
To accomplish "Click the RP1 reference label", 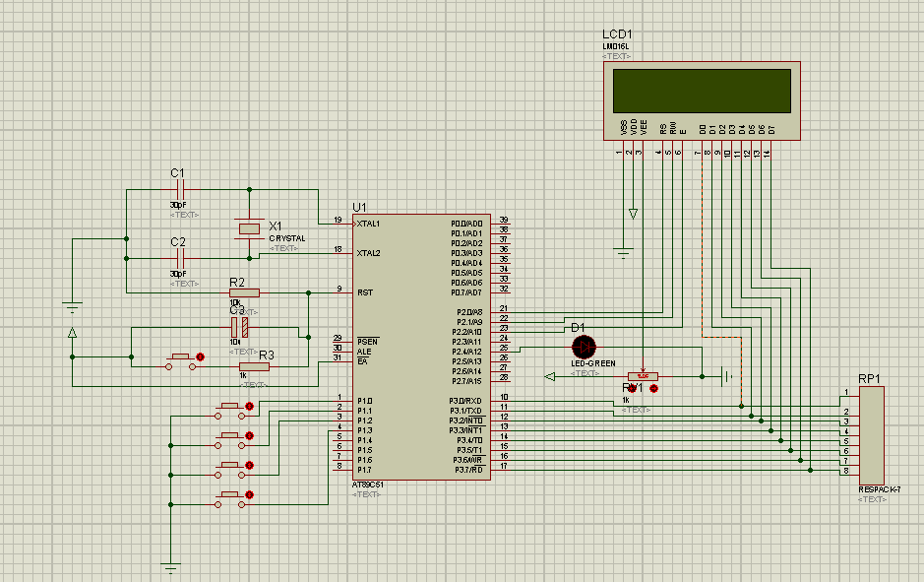I will click(x=869, y=378).
